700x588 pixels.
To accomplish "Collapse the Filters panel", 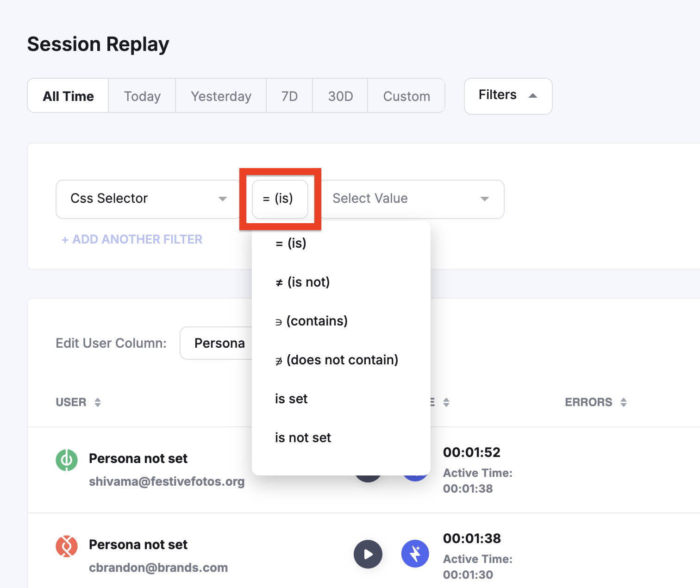I will click(508, 96).
